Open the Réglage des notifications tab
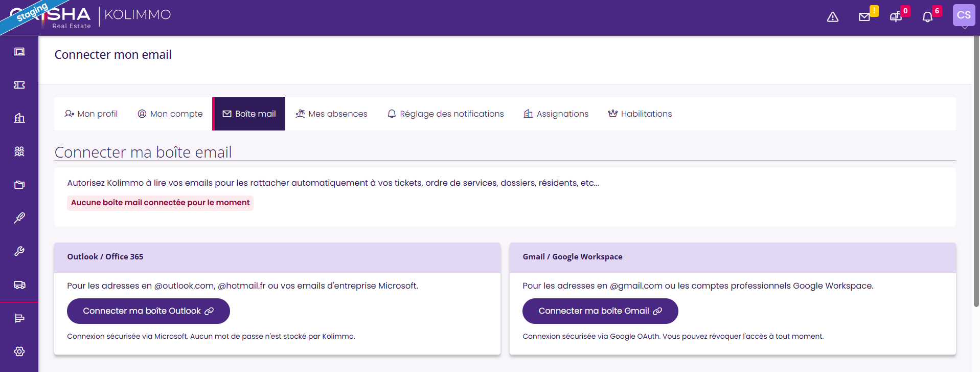The width and height of the screenshot is (980, 372). (445, 114)
